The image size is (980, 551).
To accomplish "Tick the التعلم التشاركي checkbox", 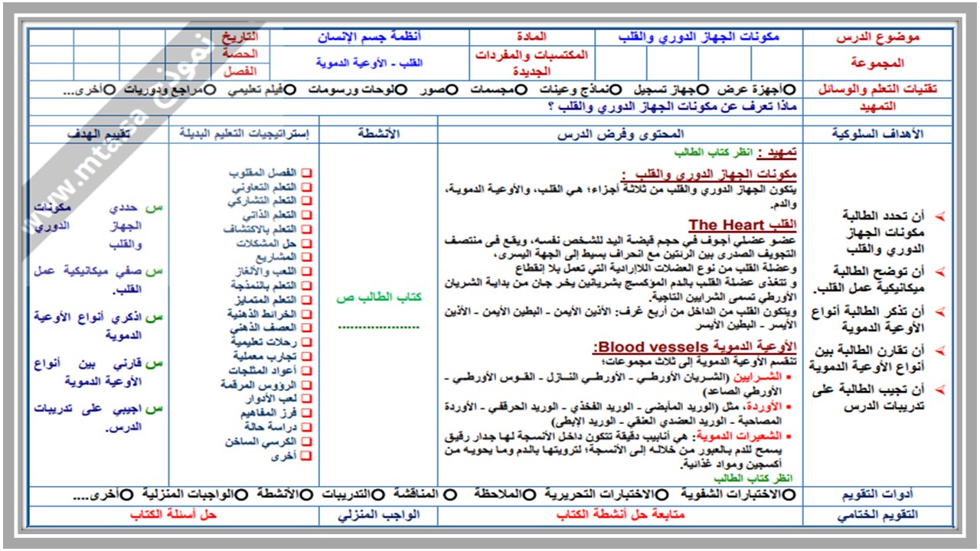I will click(306, 202).
